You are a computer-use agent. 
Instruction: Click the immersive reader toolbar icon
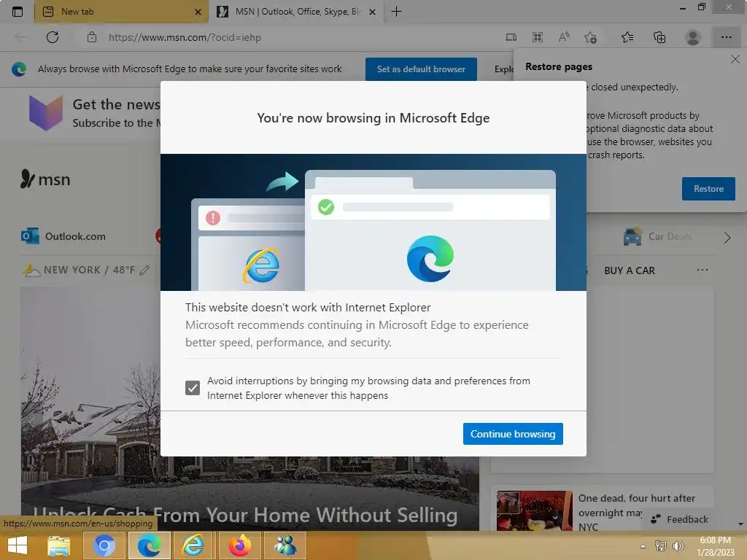click(511, 37)
